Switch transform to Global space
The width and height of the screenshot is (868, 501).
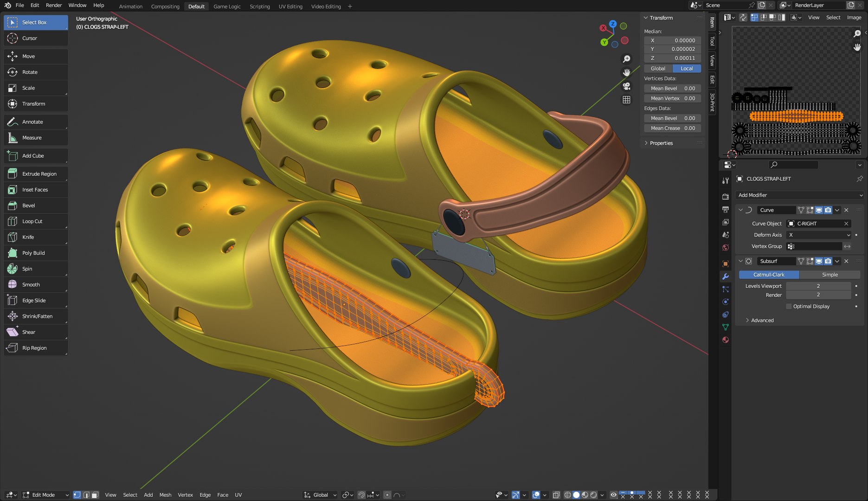click(x=658, y=69)
